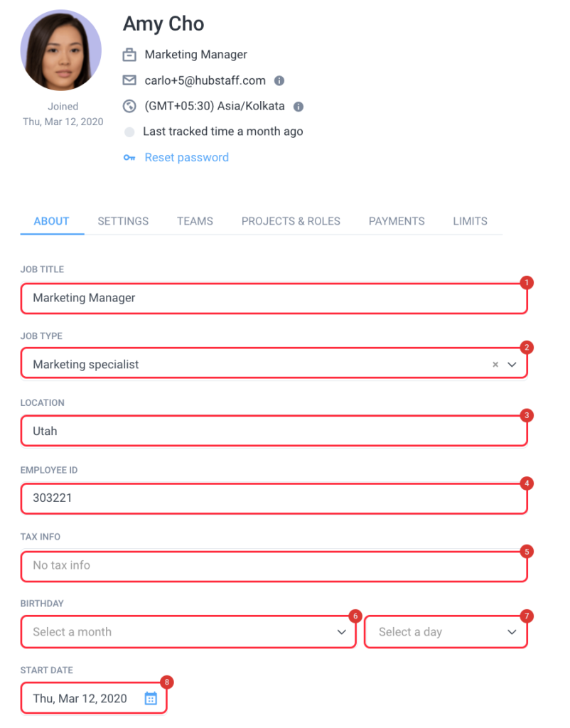The width and height of the screenshot is (570, 728).
Task: Click the briefcase icon beside Marketing Manager
Action: tap(129, 54)
